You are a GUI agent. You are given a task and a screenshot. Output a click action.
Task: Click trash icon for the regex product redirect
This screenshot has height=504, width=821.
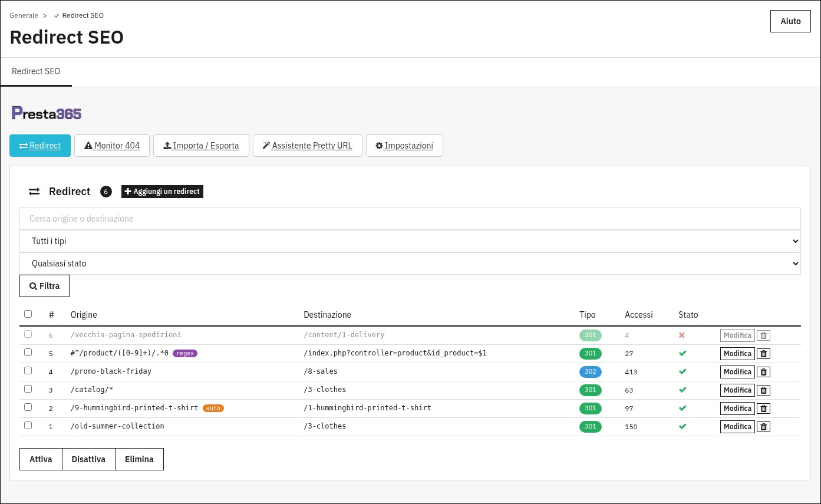click(x=763, y=354)
